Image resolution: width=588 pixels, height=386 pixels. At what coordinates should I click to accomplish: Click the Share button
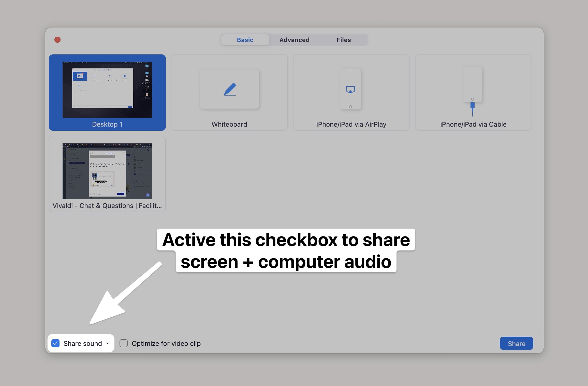pyautogui.click(x=516, y=343)
